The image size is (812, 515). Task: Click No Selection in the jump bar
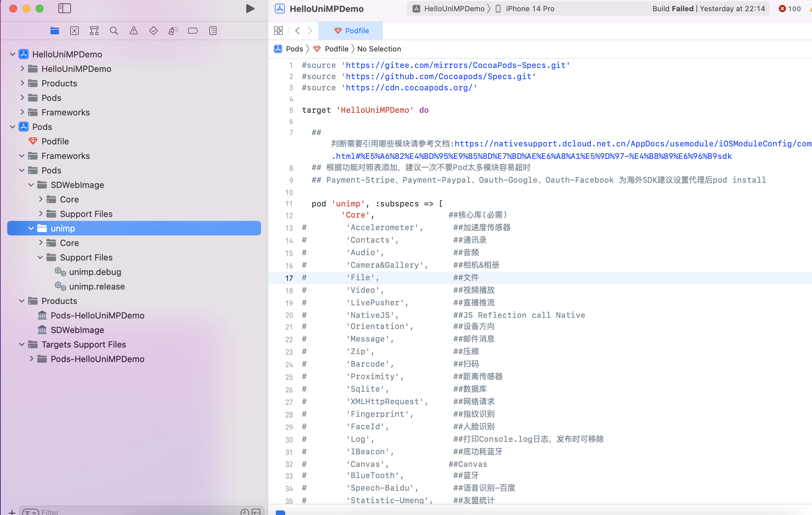379,49
